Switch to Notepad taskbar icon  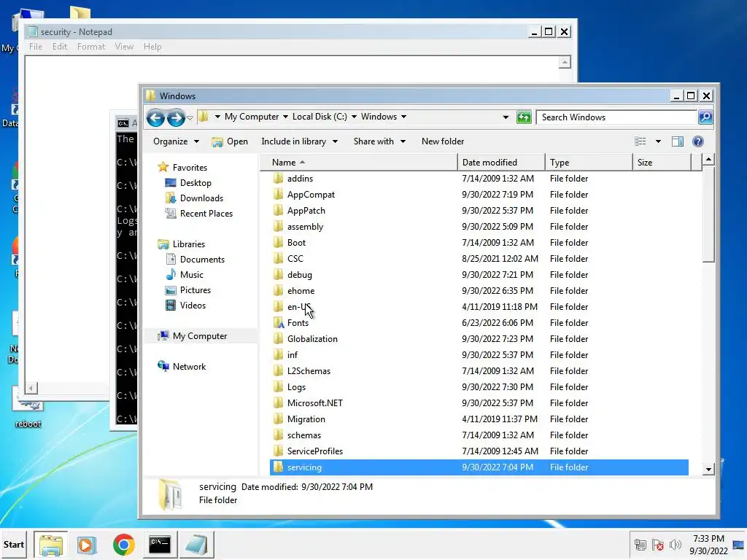pyautogui.click(x=196, y=545)
